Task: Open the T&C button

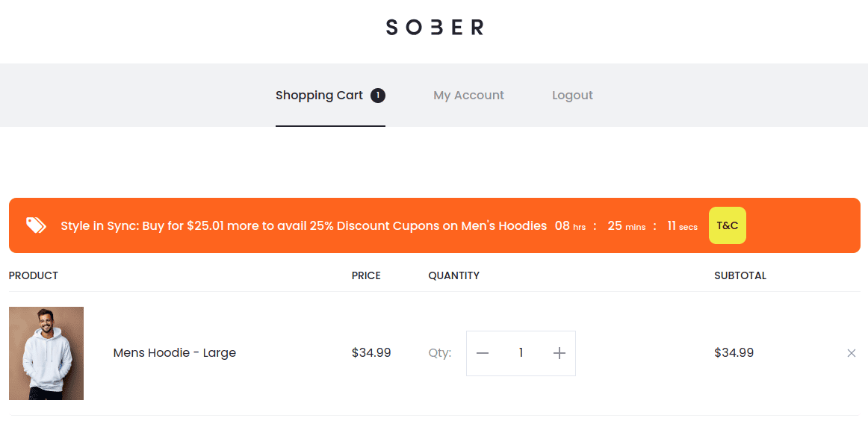Action: pyautogui.click(x=727, y=225)
